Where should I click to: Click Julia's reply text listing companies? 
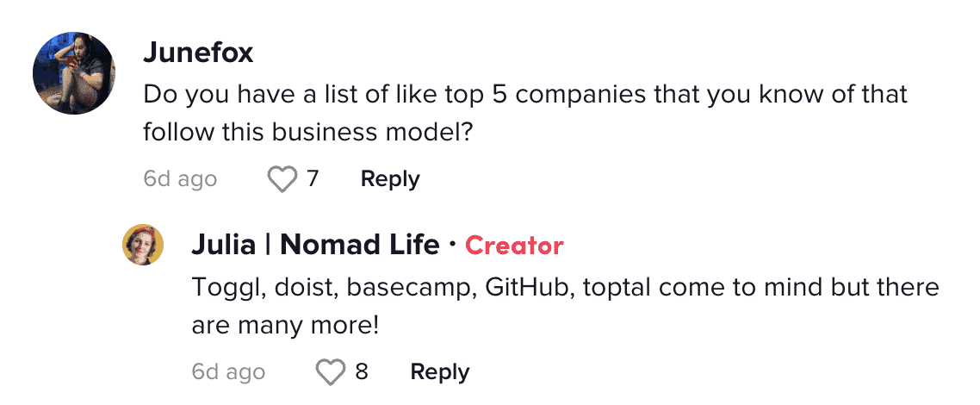pyautogui.click(x=566, y=307)
